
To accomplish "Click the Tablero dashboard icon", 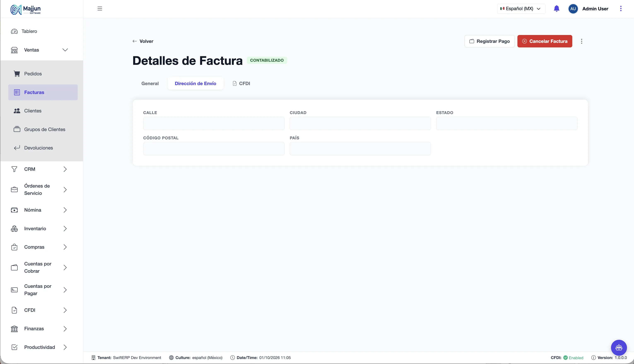I will click(x=14, y=31).
